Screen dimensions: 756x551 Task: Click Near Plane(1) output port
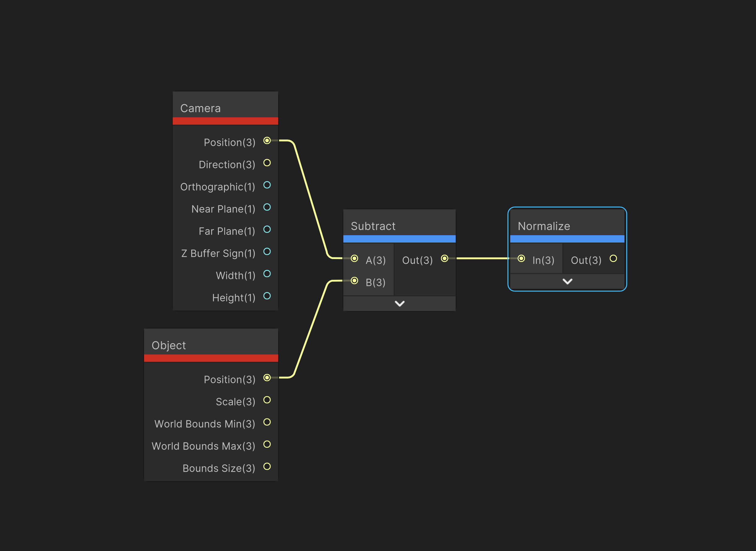click(x=267, y=207)
